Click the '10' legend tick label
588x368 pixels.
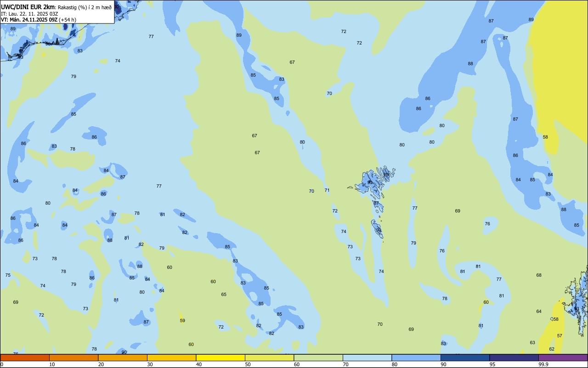coord(52,364)
